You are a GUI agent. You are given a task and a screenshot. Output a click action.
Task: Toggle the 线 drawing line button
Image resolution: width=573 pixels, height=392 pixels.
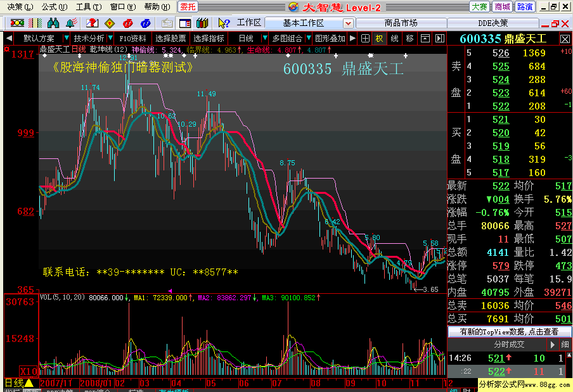point(394,39)
